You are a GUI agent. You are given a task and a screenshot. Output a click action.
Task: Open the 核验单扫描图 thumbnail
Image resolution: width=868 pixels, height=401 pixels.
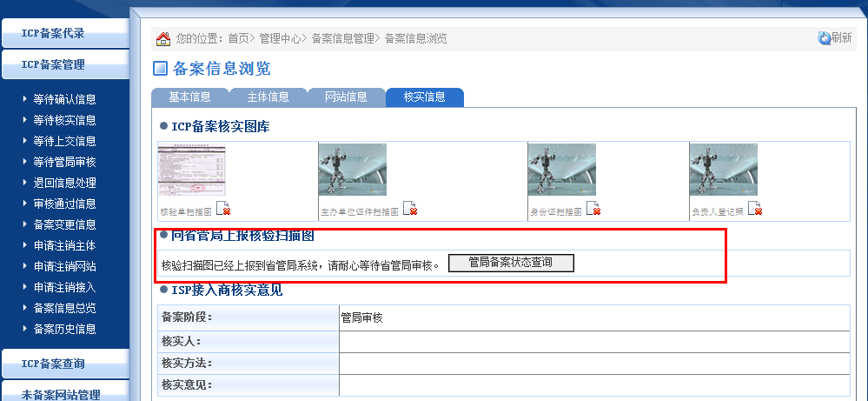pyautogui.click(x=192, y=170)
